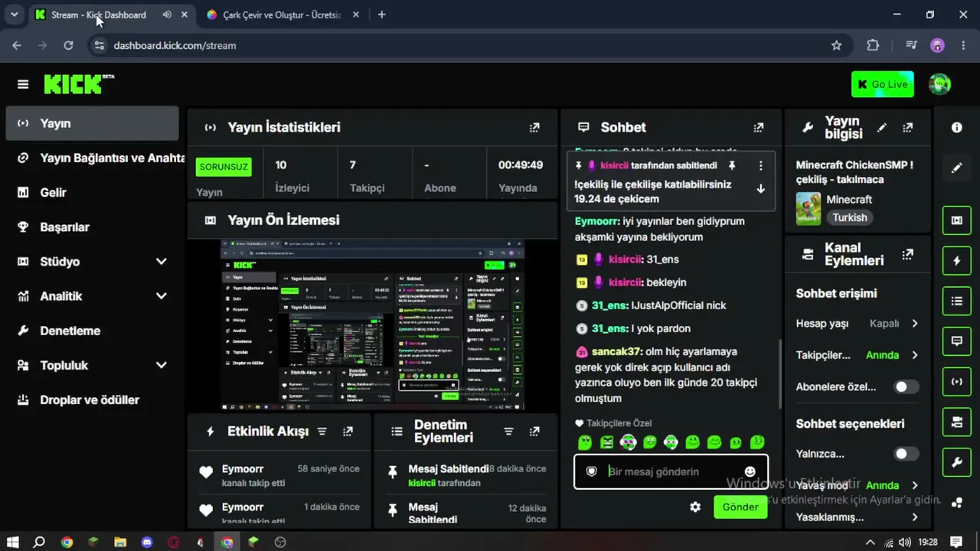Open the Windows Start menu
This screenshot has height=551, width=980.
[13, 543]
